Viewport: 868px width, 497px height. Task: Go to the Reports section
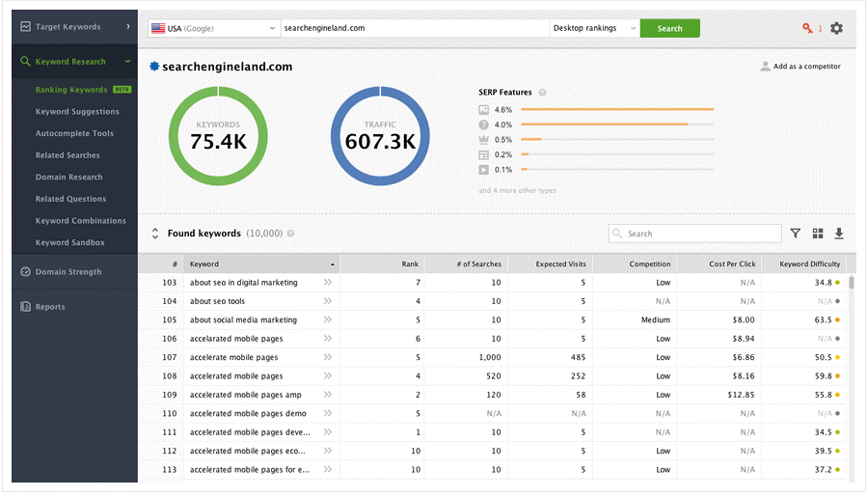[50, 307]
